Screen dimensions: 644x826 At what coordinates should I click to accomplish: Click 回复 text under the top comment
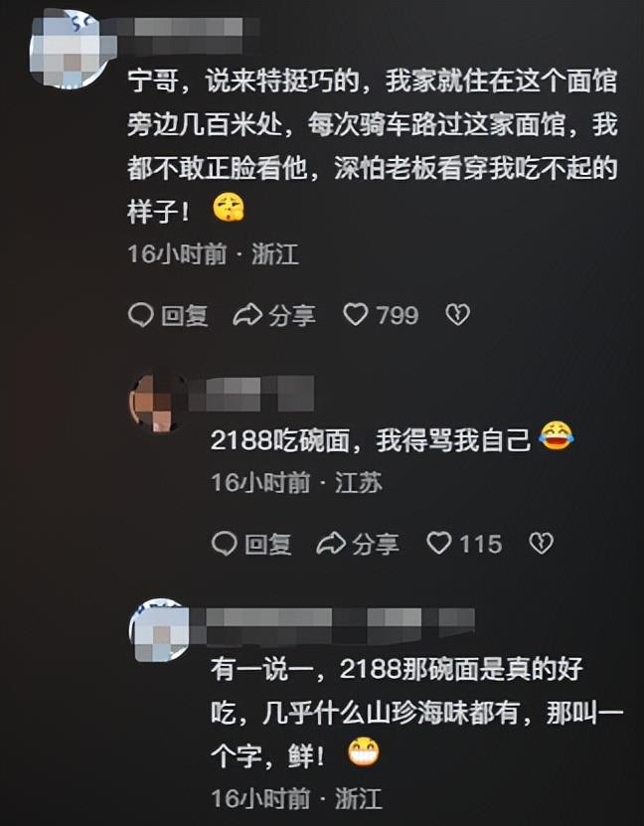[185, 315]
